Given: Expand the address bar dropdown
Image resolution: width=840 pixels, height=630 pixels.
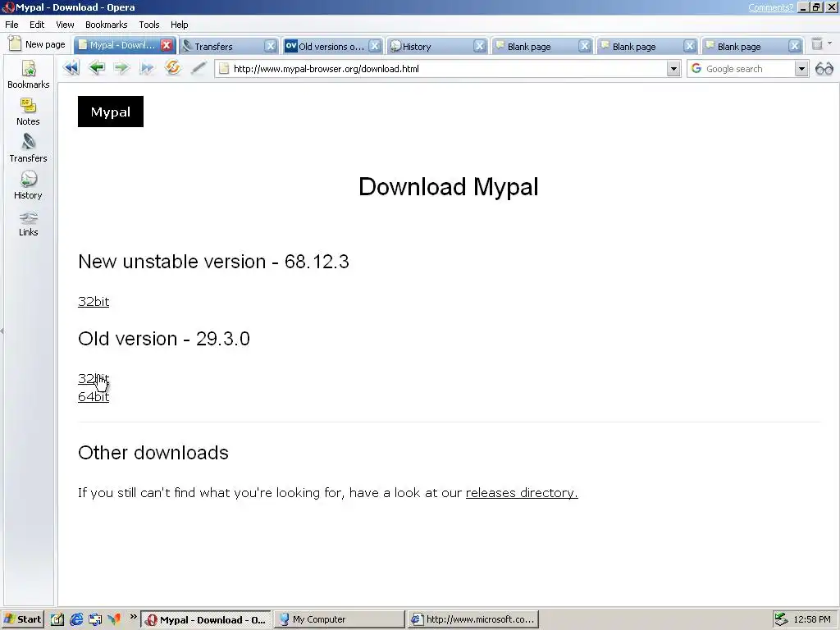Looking at the screenshot, I should 673,69.
